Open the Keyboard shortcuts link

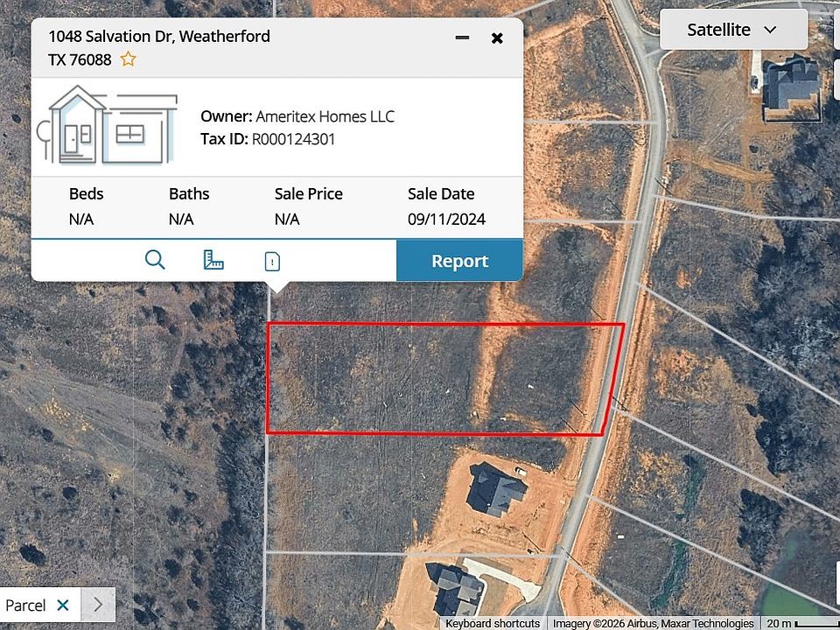click(x=493, y=624)
